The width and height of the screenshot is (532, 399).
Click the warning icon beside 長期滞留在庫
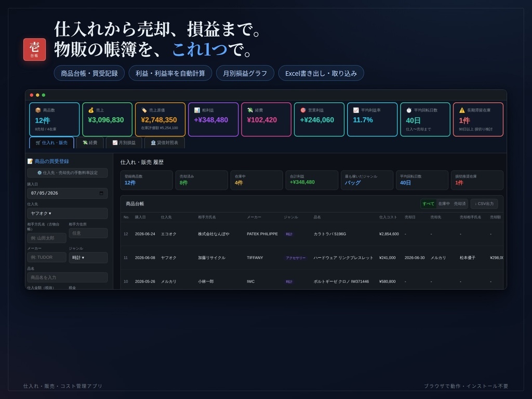(462, 110)
